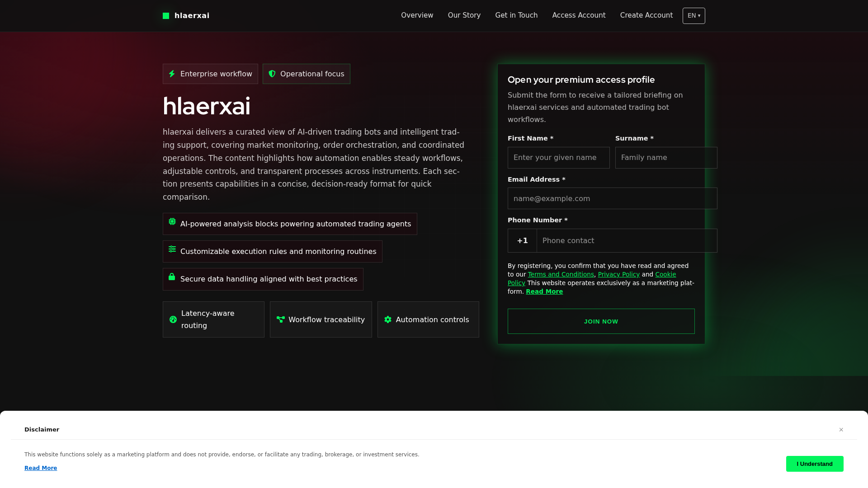Click the Enterprise workflow badge
Screen dimensions: 868x488
click(210, 74)
